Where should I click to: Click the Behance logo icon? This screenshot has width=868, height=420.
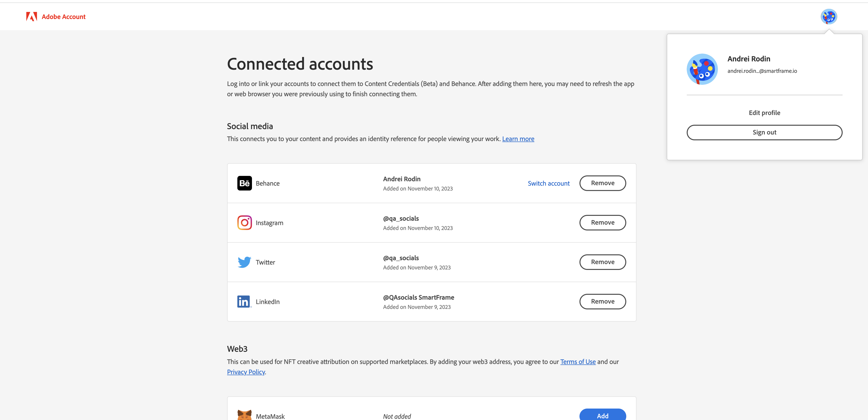click(x=244, y=183)
